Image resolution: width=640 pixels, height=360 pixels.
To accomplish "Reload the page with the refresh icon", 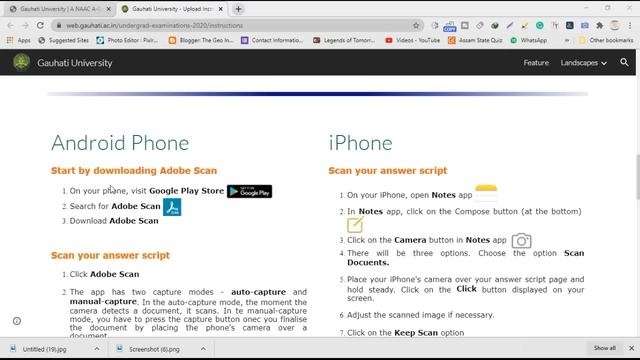I will click(x=40, y=25).
